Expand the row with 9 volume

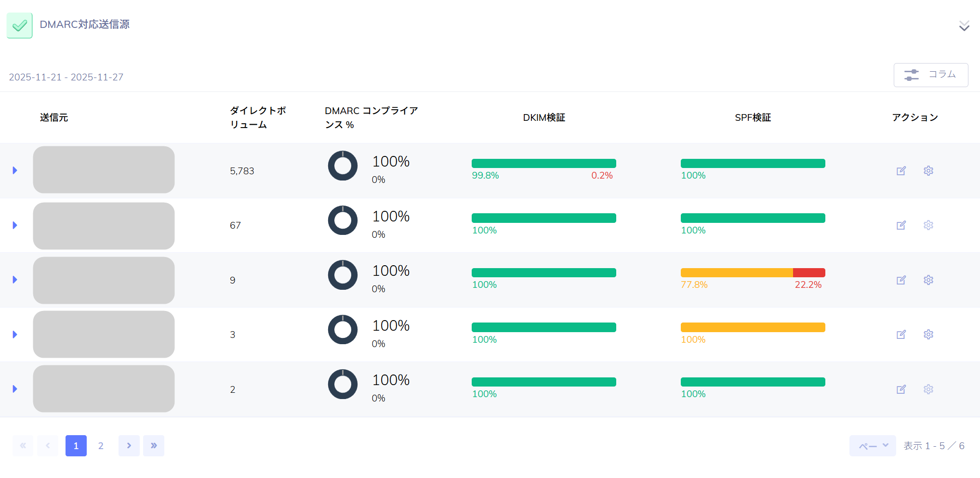pyautogui.click(x=15, y=280)
